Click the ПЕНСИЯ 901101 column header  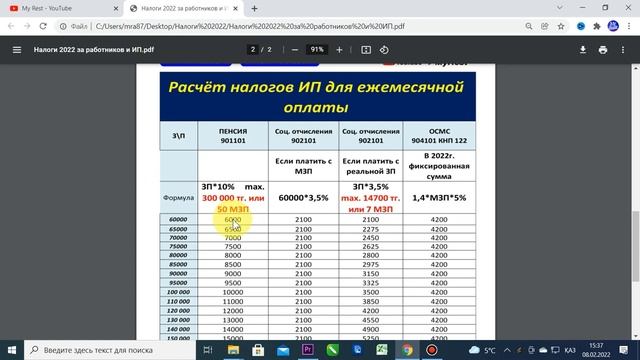pos(233,136)
